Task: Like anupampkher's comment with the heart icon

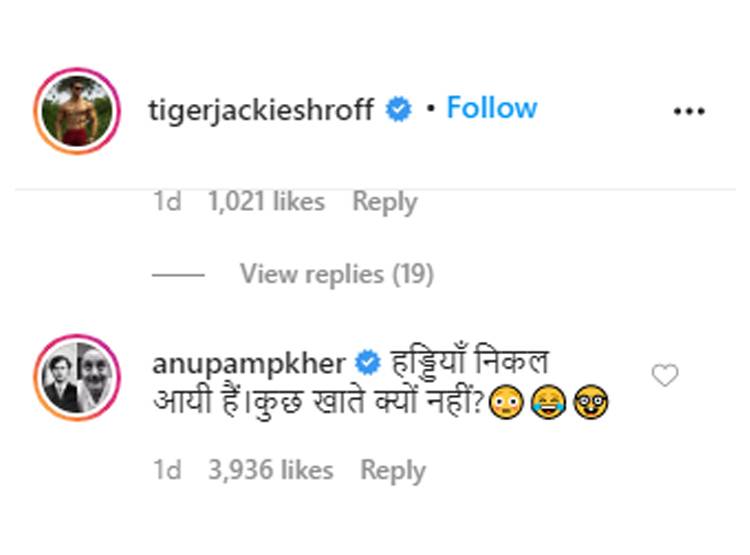Action: point(665,375)
